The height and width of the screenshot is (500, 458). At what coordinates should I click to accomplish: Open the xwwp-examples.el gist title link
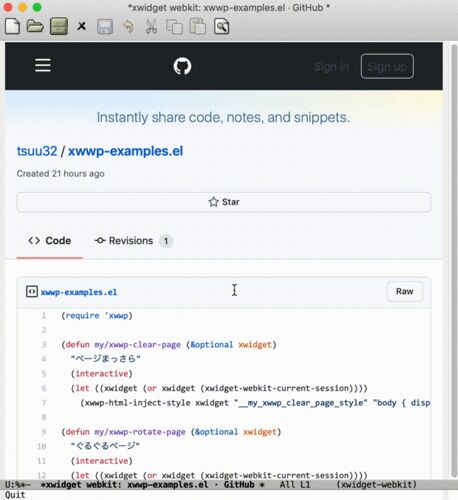125,151
